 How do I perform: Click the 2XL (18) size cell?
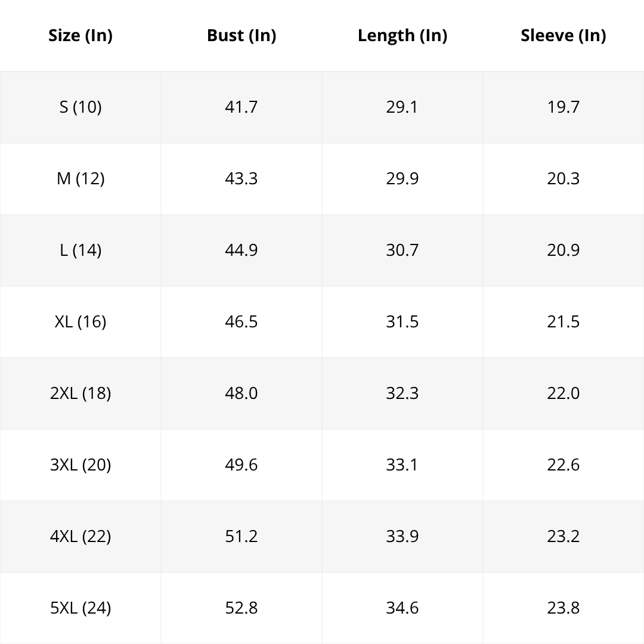click(x=80, y=394)
